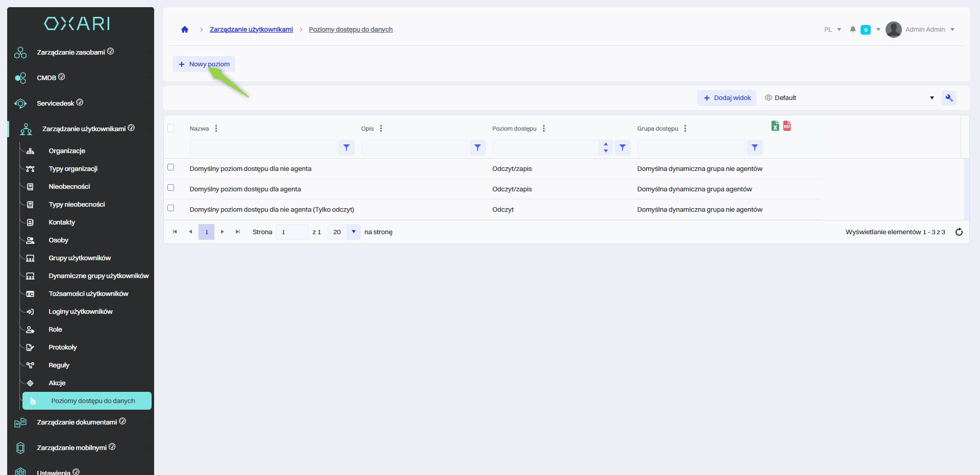Open Grupa dostępu column options menu
This screenshot has height=475, width=980.
pos(685,129)
